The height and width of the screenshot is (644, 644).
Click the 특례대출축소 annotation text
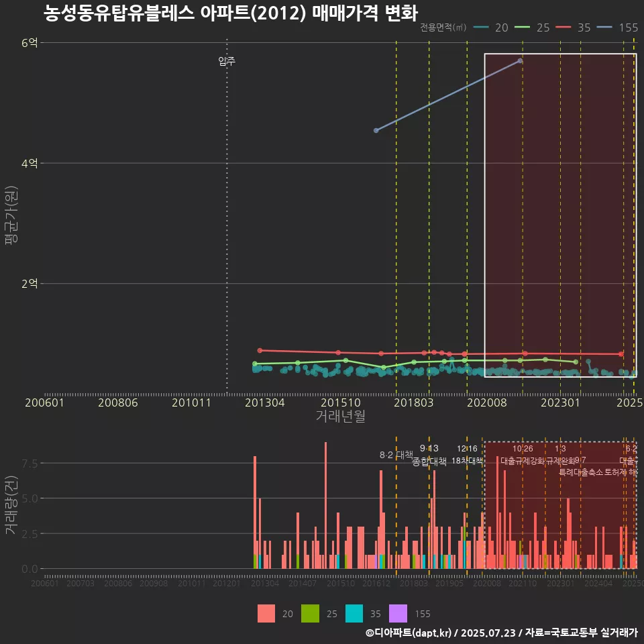pyautogui.click(x=581, y=472)
